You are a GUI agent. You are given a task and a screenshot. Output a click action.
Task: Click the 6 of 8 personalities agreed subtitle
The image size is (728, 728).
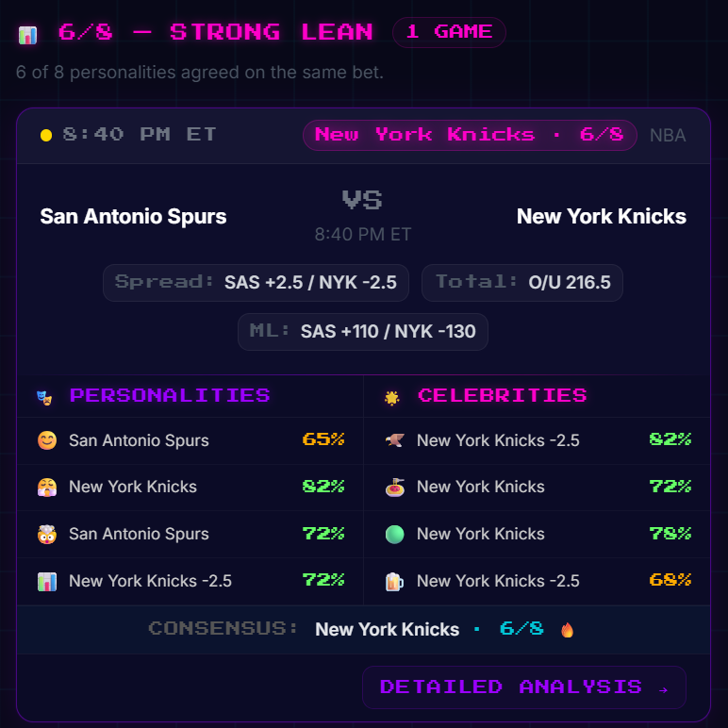click(200, 73)
